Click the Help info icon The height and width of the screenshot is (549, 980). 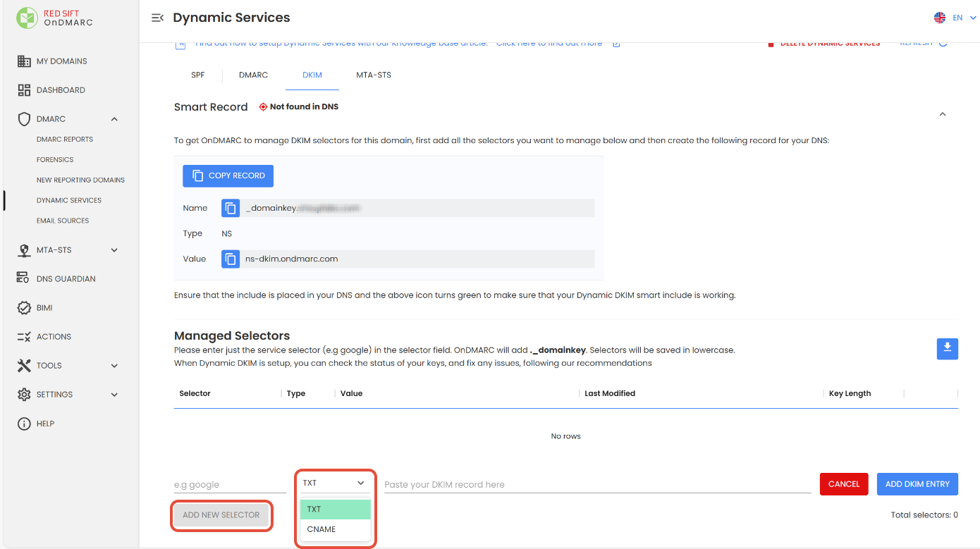pos(24,424)
